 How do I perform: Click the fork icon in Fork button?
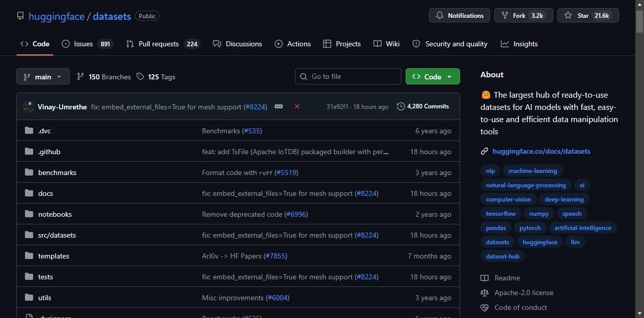[x=505, y=16]
